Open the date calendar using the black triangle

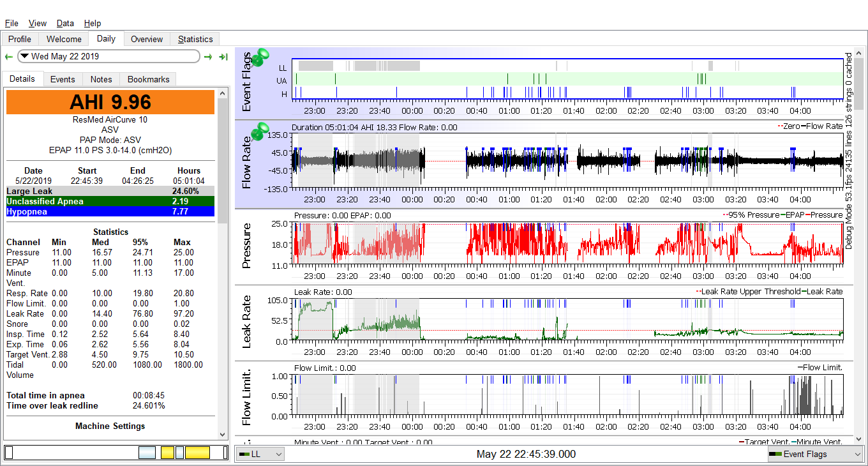coord(24,56)
